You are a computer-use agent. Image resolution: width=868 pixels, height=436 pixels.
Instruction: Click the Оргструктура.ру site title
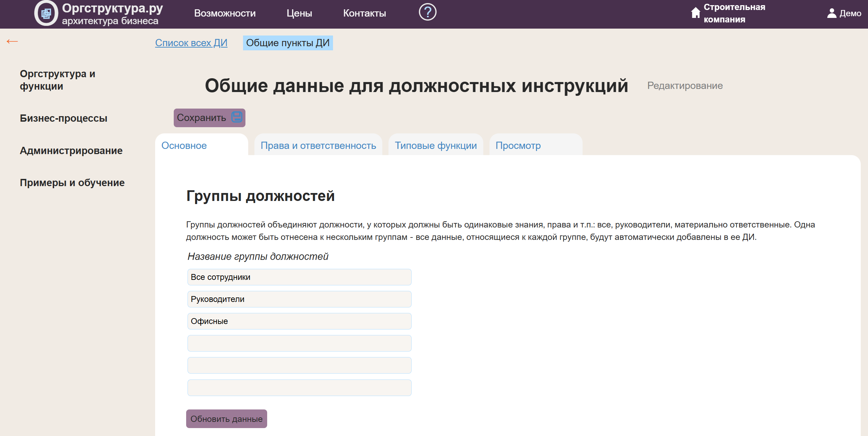point(112,8)
